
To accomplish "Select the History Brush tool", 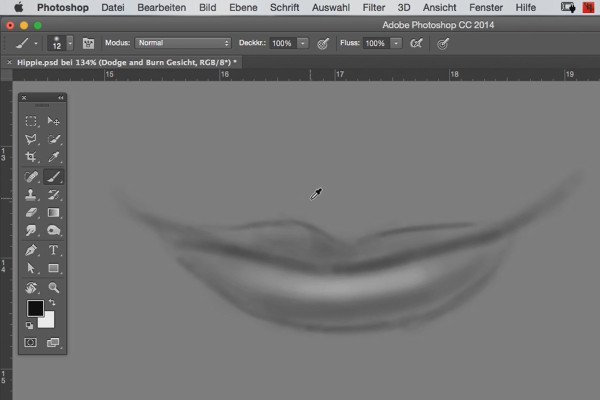I will [53, 194].
